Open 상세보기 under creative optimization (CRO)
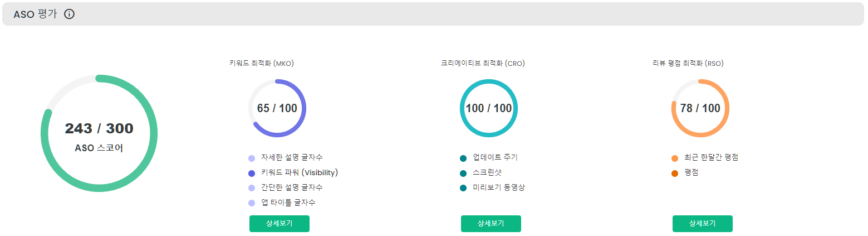Screen dimensions: 868x236 coord(491,224)
